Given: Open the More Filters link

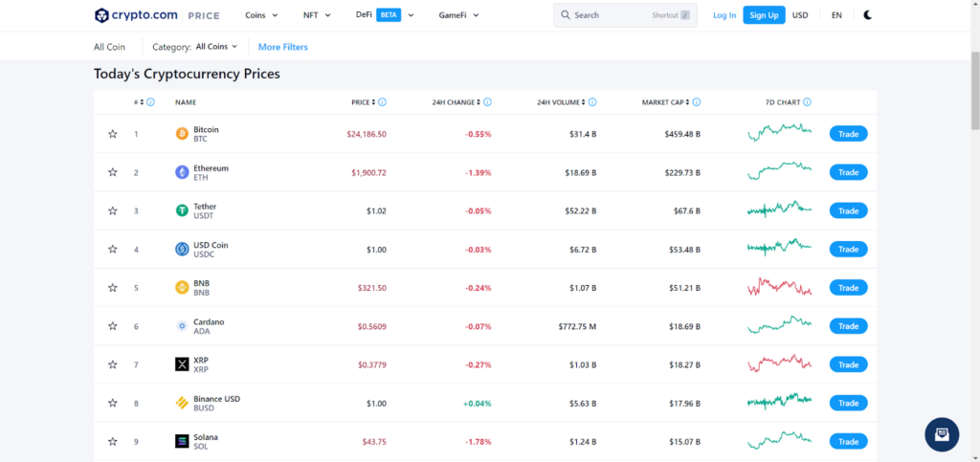Looking at the screenshot, I should tap(283, 47).
